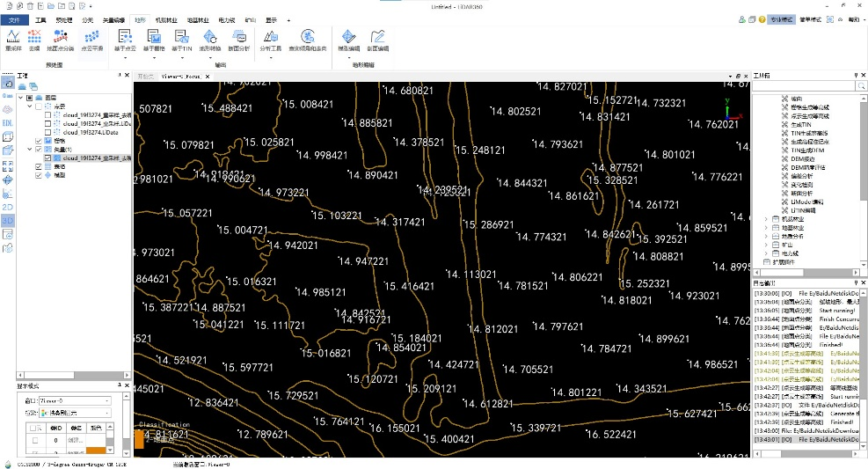Switch to the 预处理 ribbon tab
Image resolution: width=868 pixels, height=469 pixels.
[63, 20]
